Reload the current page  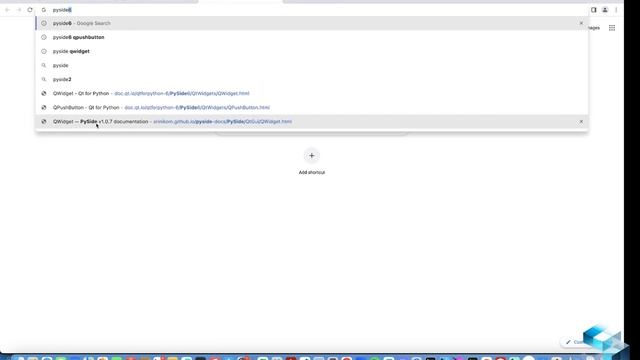(x=30, y=10)
